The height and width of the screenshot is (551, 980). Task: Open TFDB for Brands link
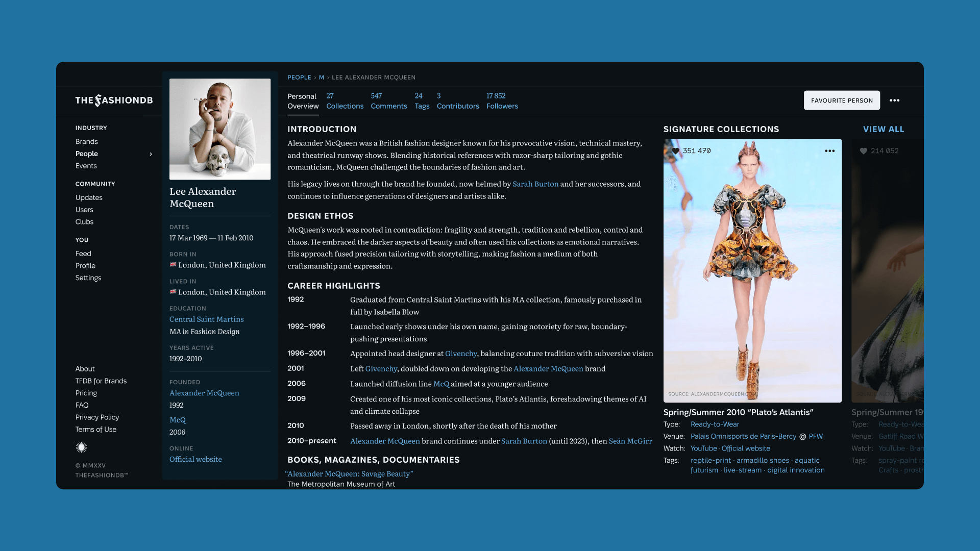pyautogui.click(x=101, y=381)
